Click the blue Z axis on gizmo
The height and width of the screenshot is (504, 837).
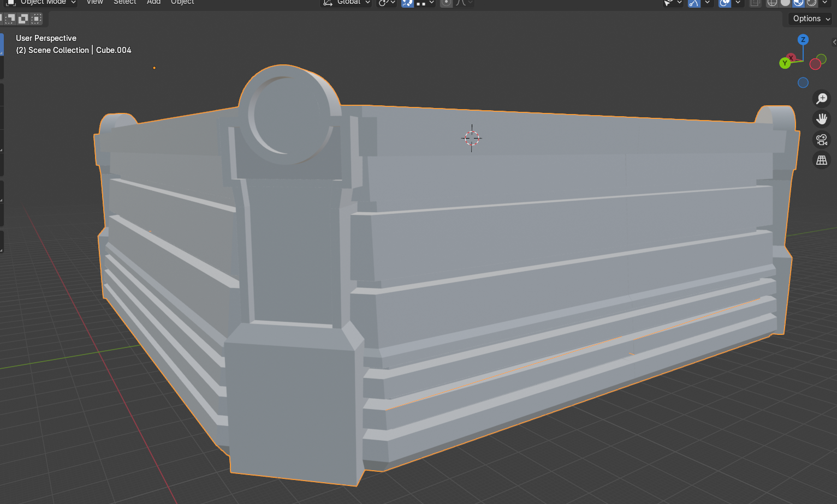(x=803, y=40)
